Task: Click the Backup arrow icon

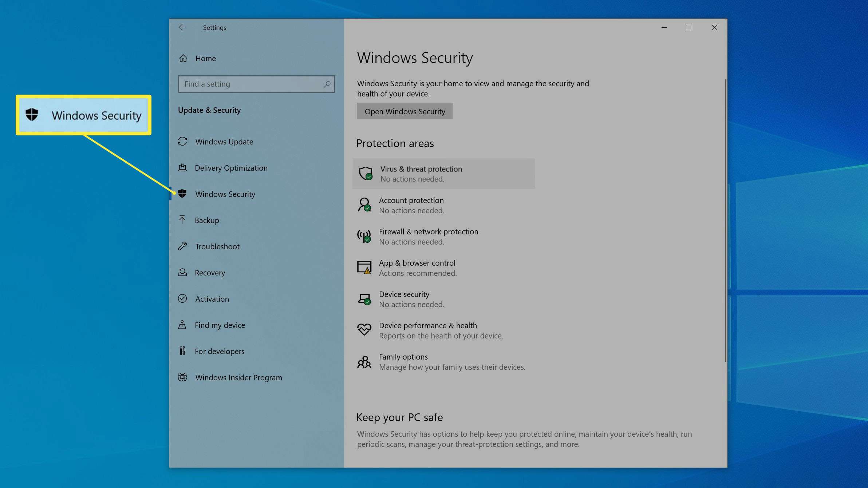Action: click(182, 220)
